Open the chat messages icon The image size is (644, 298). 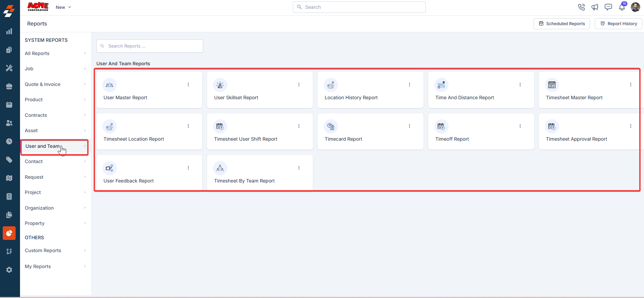coord(608,7)
